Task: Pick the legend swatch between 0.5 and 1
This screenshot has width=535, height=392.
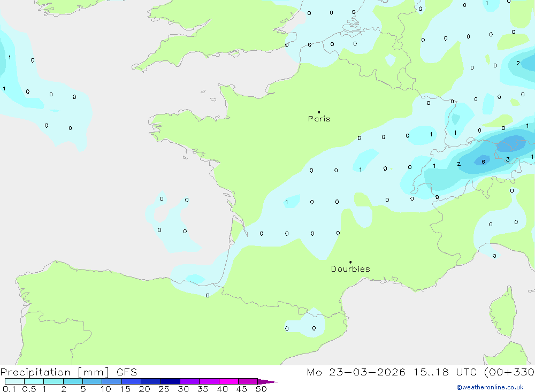Action: (34, 381)
